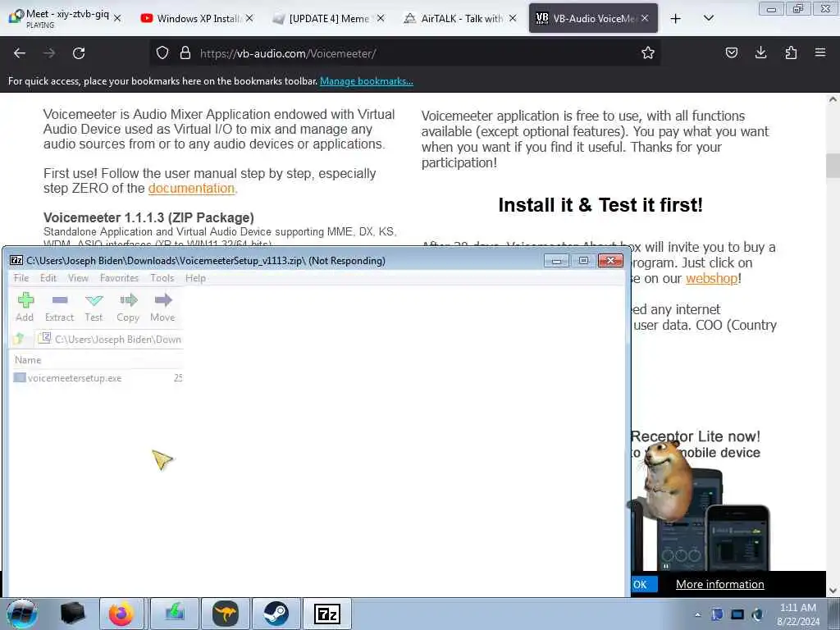
Task: Open Steam from the taskbar
Action: [x=276, y=614]
